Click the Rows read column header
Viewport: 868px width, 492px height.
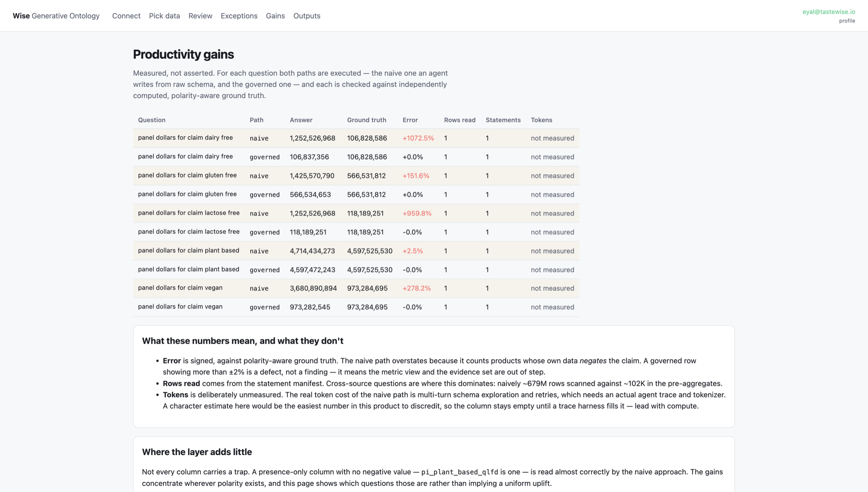pos(460,120)
